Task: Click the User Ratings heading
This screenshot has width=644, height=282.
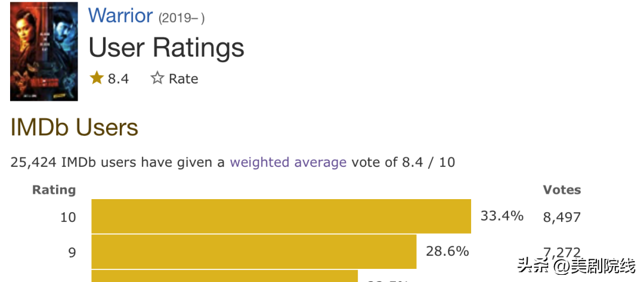Action: tap(166, 48)
